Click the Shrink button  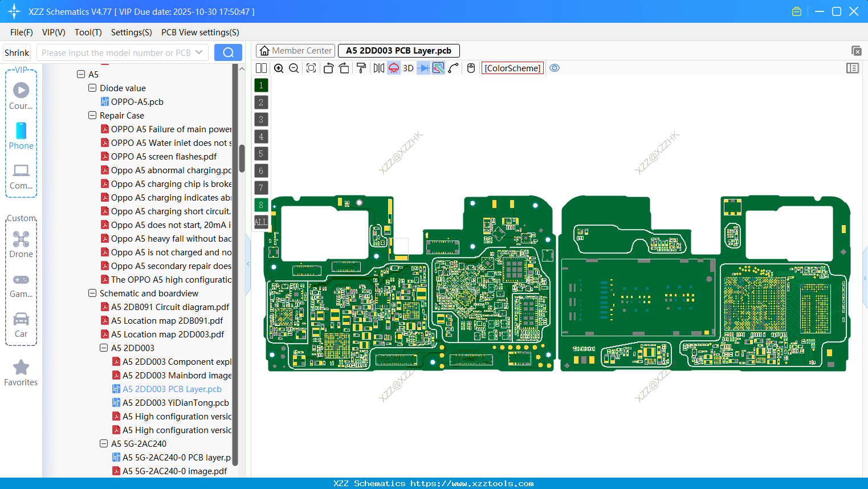17,52
